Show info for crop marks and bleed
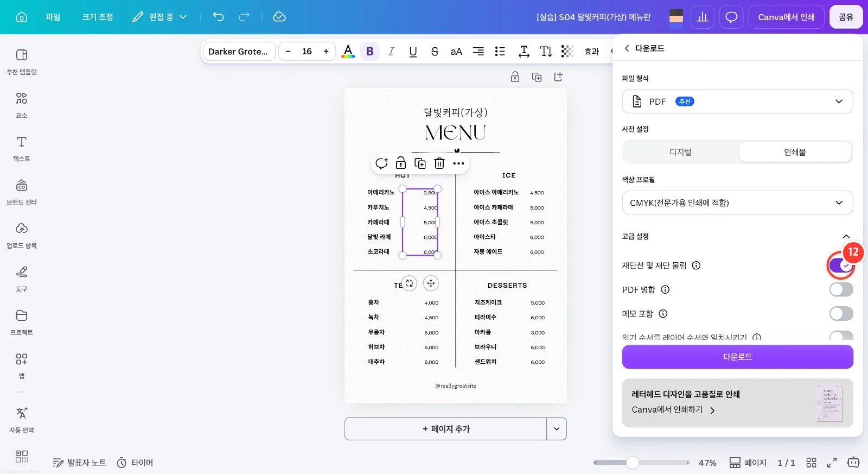Screen dimensions: 868x474 click(x=696, y=266)
